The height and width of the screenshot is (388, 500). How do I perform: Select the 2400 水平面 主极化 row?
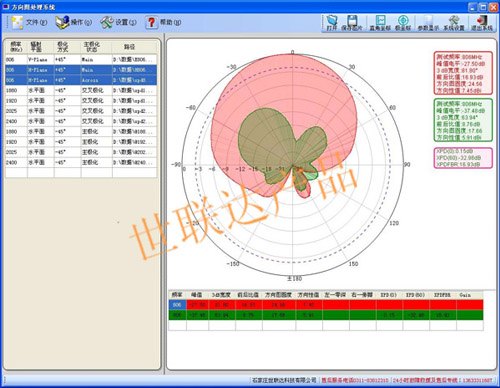pos(81,162)
